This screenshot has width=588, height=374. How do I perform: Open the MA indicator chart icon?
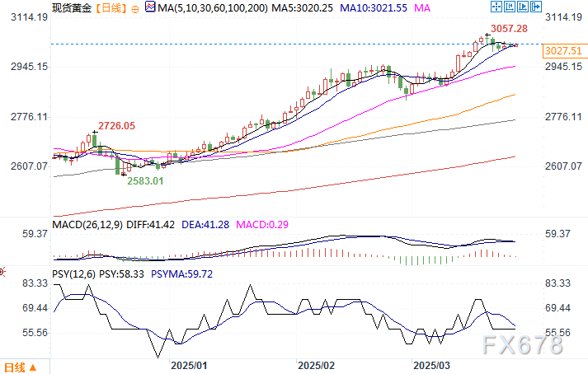150,7
